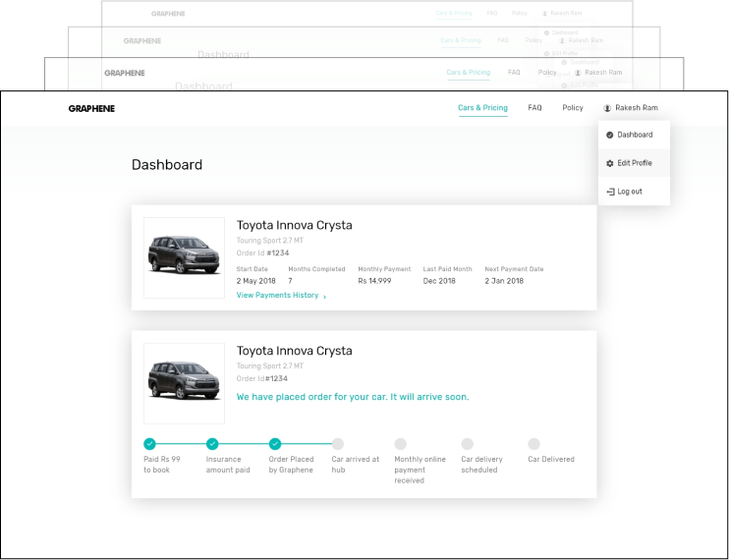The image size is (729, 560).
Task: Click the logout arrow icon
Action: pos(610,192)
